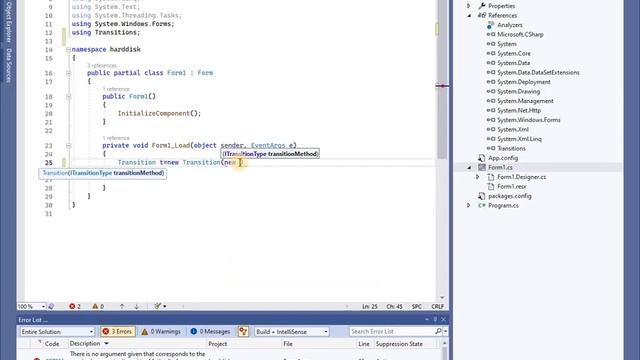Click the Microsoft.CSharp reference icon
The height and width of the screenshot is (360, 640).
point(491,35)
